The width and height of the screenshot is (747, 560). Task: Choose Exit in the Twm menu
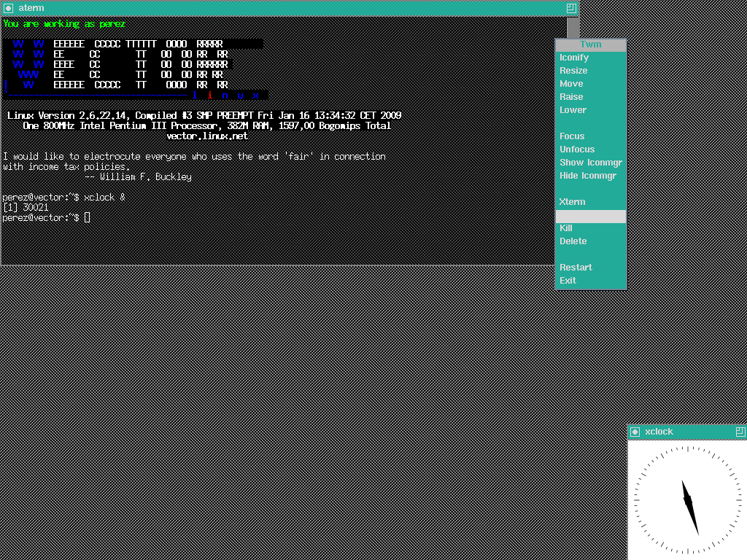coord(591,281)
